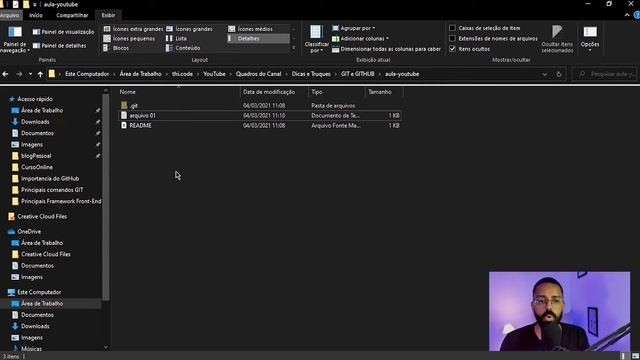
Task: Click Dimensionar todas as colunas para caber
Action: coord(387,49)
